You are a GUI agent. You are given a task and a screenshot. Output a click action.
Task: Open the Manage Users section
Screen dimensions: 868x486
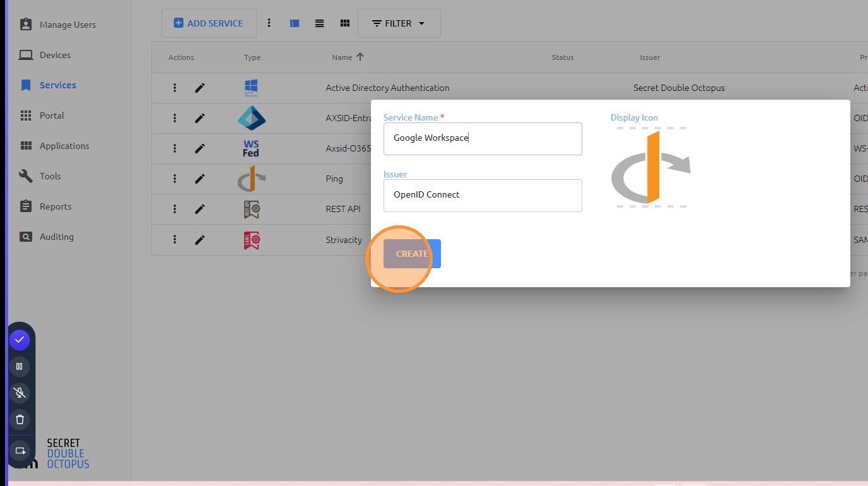click(x=67, y=25)
